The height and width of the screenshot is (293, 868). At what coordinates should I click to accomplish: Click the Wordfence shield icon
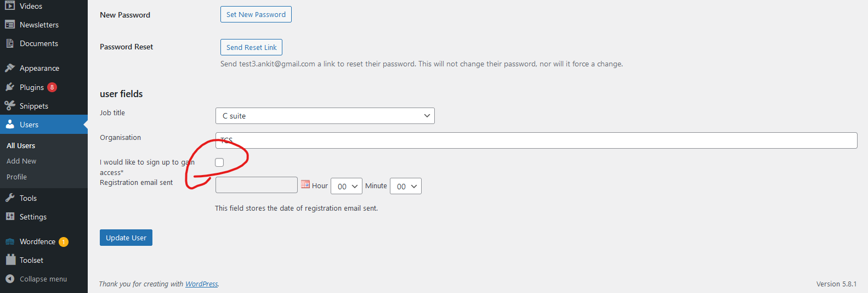click(10, 241)
